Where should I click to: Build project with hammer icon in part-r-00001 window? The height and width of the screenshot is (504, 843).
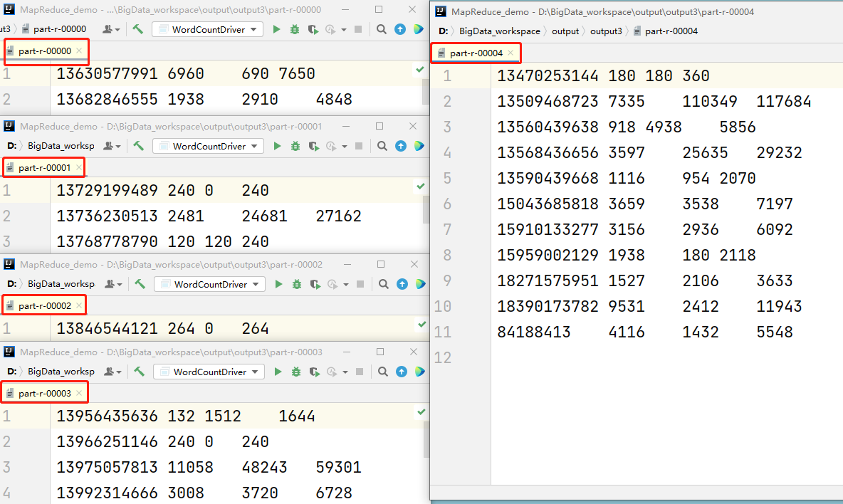[x=139, y=146]
